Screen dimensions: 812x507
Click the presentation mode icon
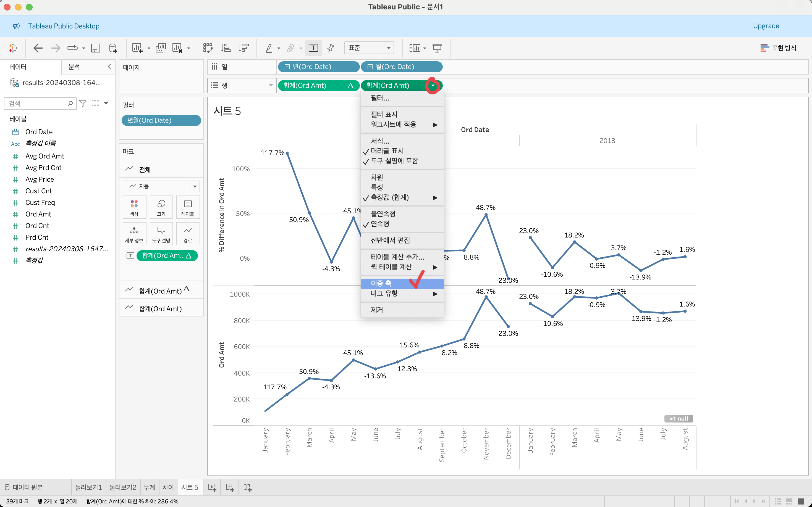(437, 48)
